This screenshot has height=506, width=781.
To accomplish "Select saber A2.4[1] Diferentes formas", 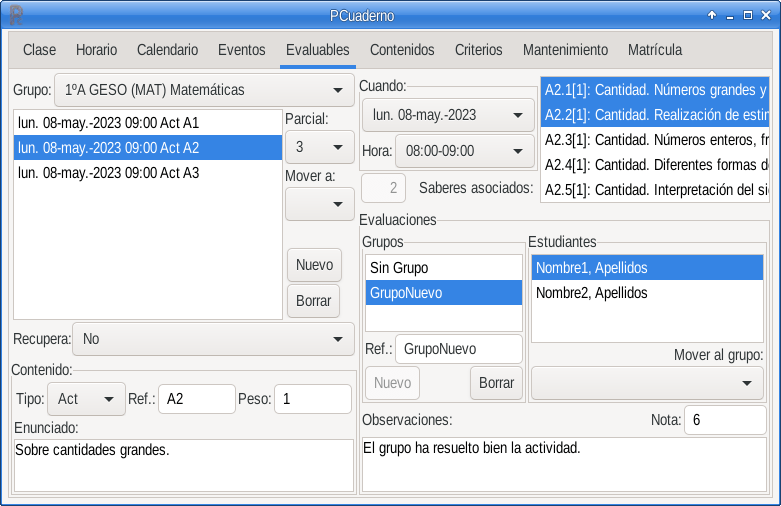I will (655, 165).
